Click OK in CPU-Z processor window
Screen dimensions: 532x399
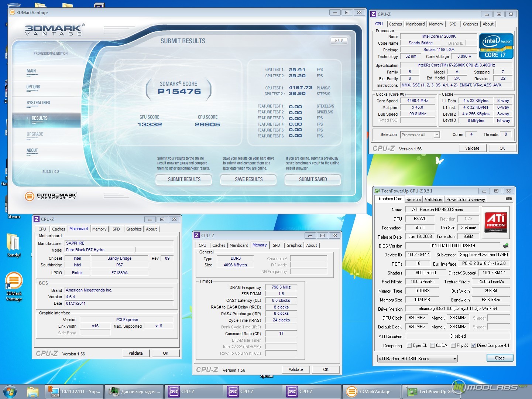(x=502, y=148)
